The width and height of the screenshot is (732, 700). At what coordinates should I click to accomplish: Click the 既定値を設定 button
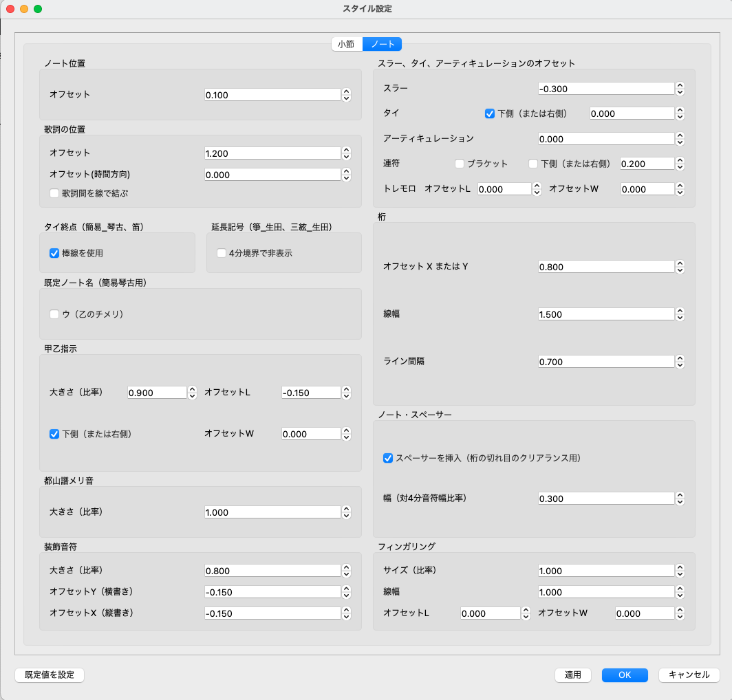pos(50,675)
